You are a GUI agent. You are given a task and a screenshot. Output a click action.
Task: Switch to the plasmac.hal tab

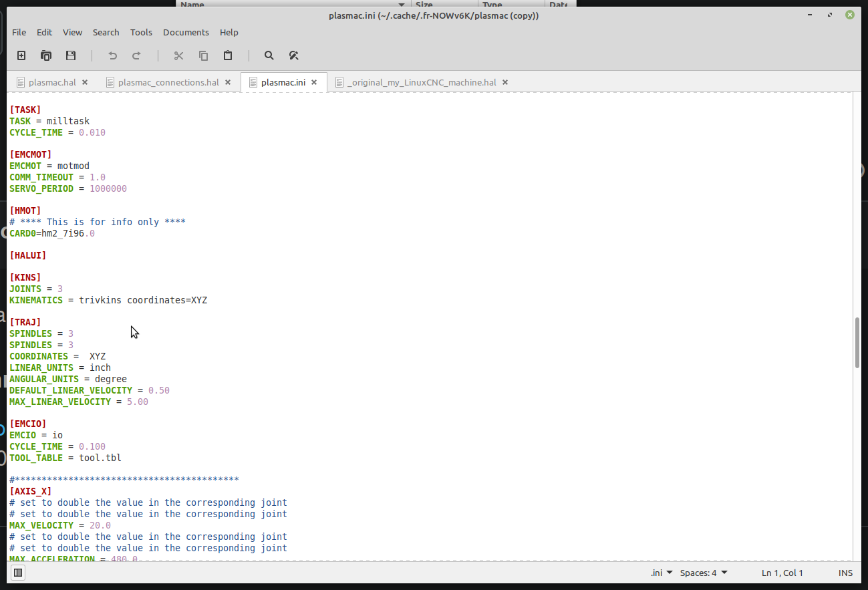52,83
